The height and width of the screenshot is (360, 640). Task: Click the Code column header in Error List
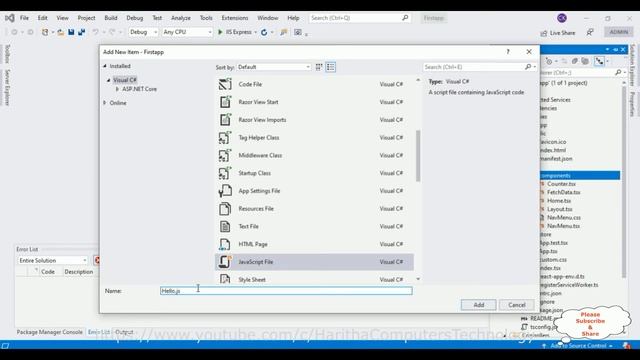[x=48, y=272]
